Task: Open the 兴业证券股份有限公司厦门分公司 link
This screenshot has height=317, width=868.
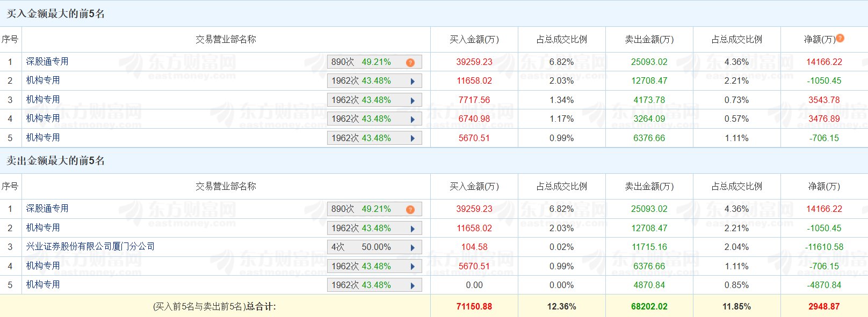Action: pyautogui.click(x=90, y=247)
